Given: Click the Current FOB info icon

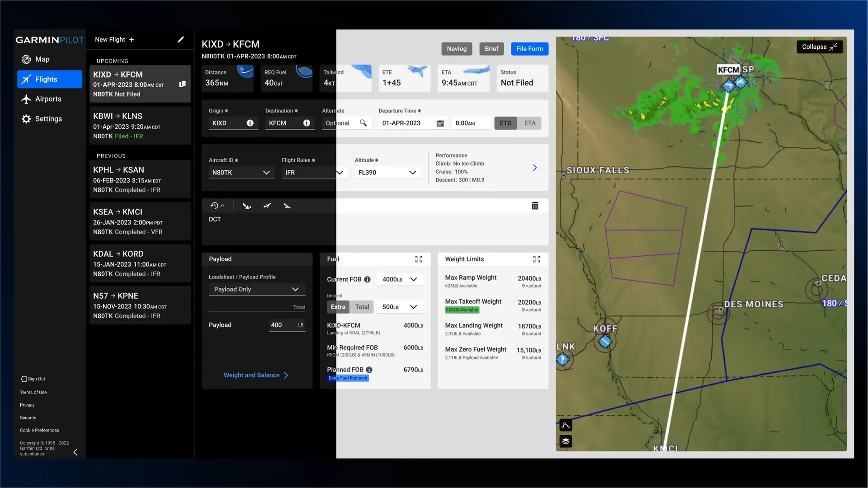Looking at the screenshot, I should tap(367, 279).
